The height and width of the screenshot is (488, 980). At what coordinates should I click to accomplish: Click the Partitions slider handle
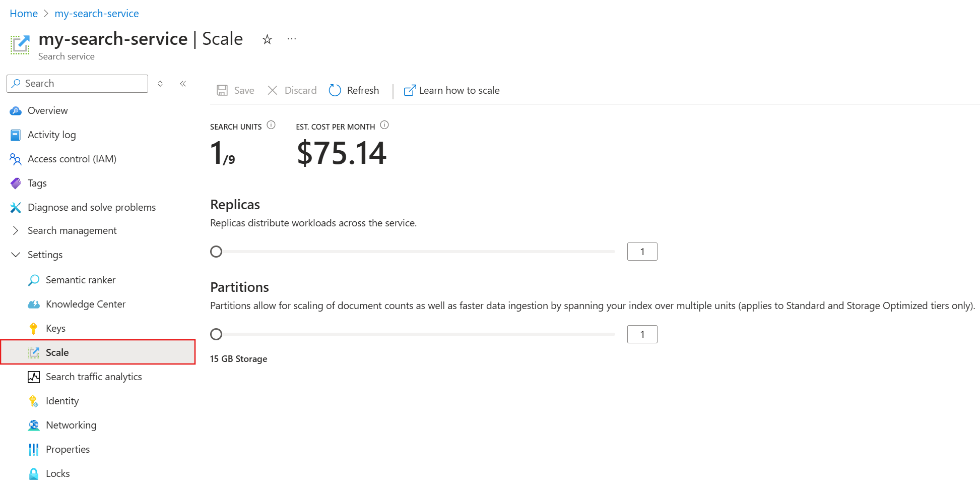[216, 334]
